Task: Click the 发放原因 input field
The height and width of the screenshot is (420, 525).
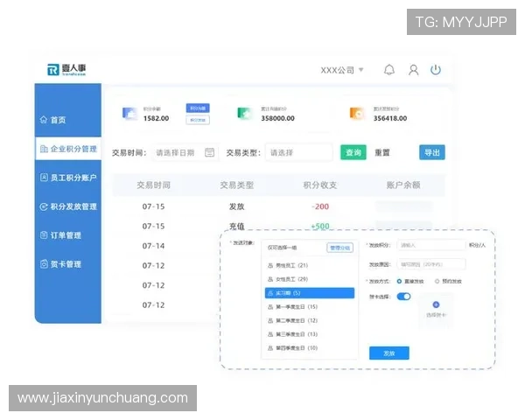Action: click(431, 264)
